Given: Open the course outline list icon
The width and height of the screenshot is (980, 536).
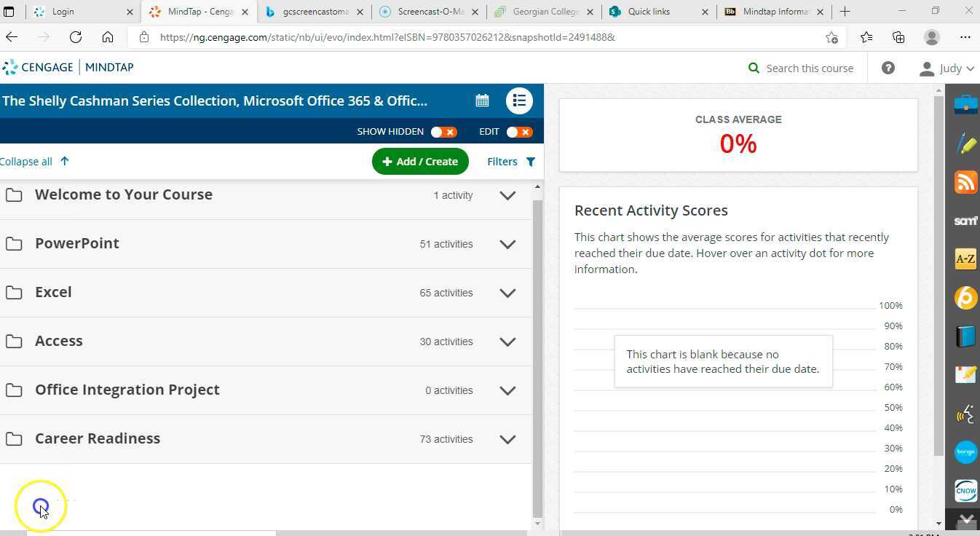Looking at the screenshot, I should [x=519, y=100].
